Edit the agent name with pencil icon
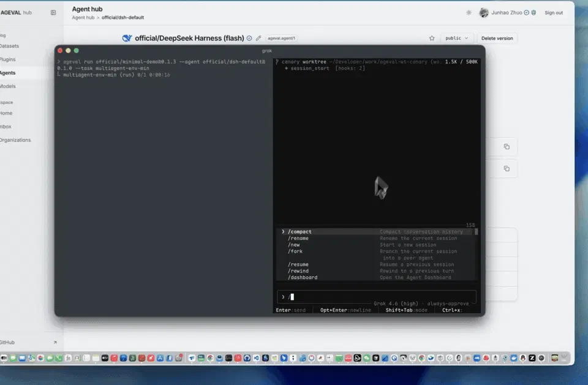Image resolution: width=588 pixels, height=385 pixels. point(258,38)
